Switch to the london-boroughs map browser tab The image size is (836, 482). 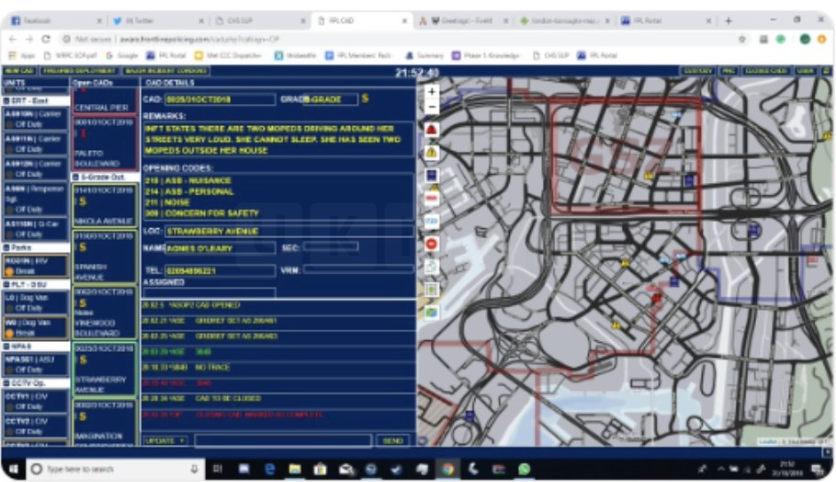tap(565, 21)
